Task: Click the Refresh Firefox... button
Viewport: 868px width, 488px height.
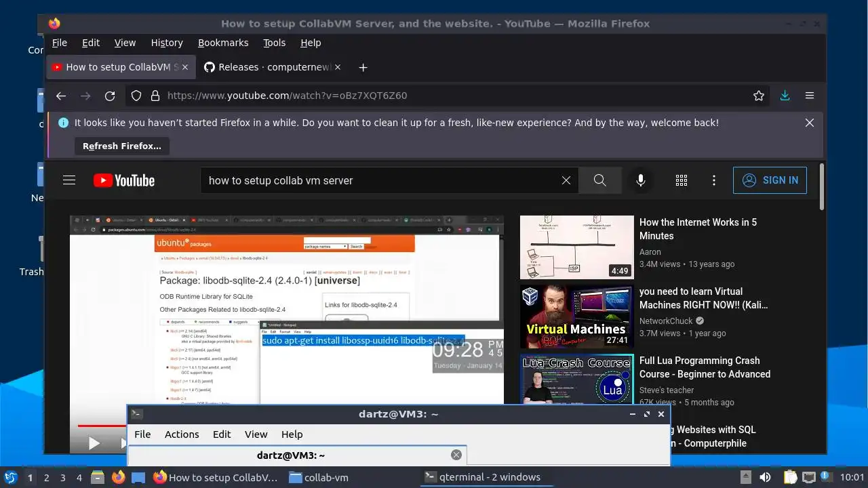Action: (122, 146)
